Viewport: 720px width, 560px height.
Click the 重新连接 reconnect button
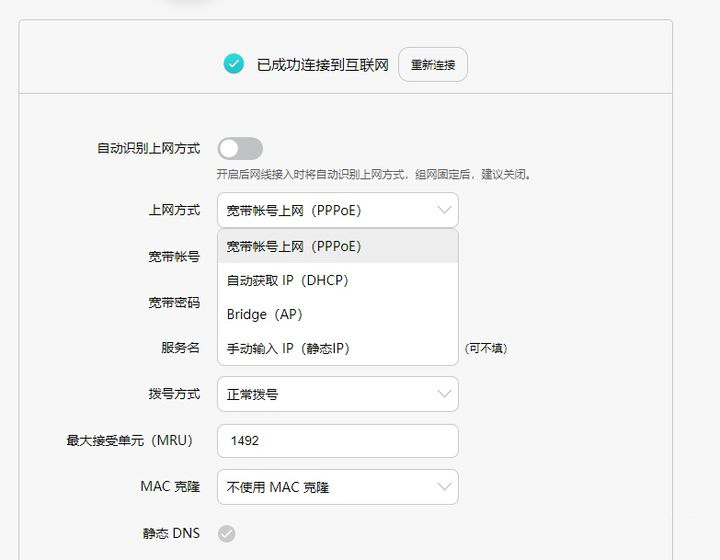point(432,65)
